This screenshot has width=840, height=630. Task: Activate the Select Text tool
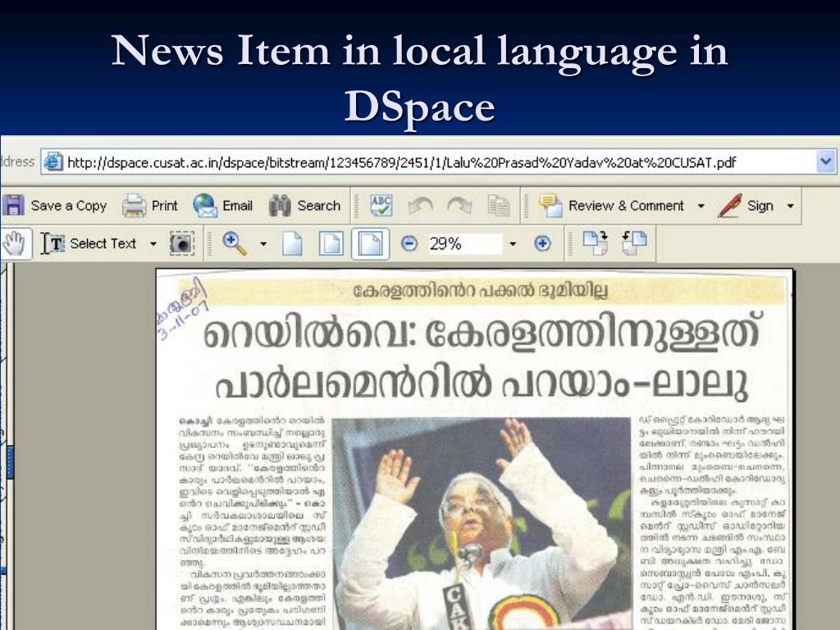89,244
